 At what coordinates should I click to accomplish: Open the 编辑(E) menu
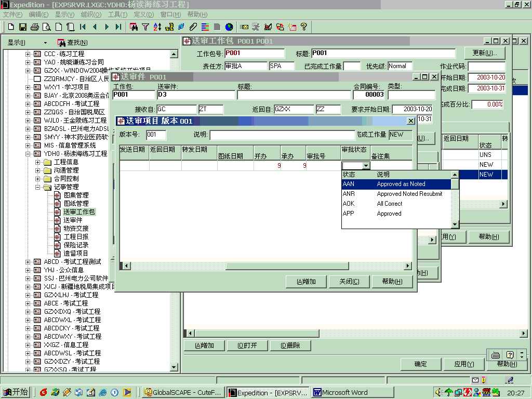click(38, 14)
